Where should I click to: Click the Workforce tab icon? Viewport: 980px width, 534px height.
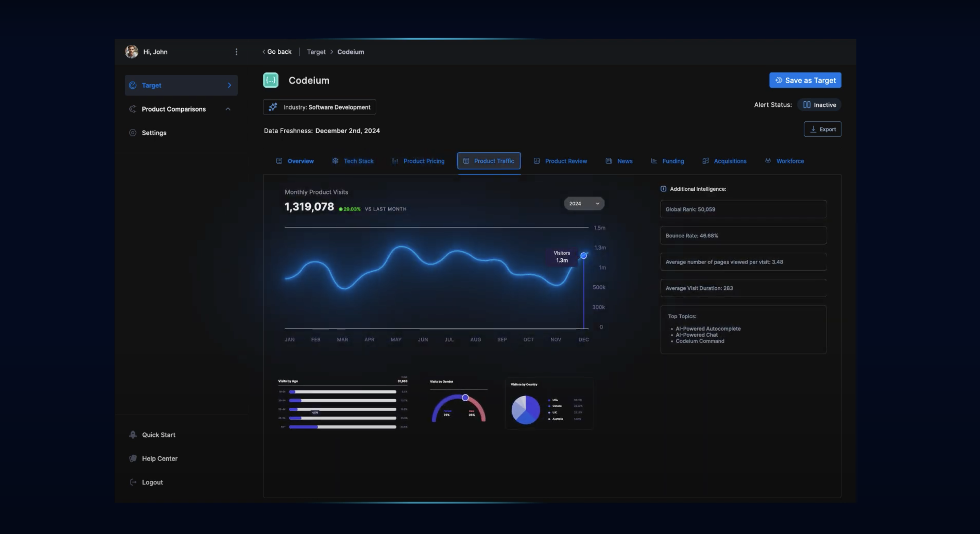[768, 160]
